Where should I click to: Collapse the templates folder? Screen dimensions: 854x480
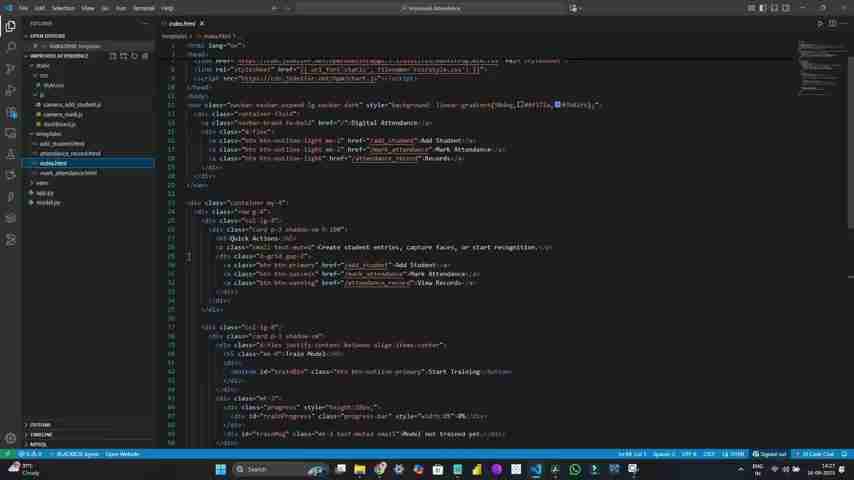[49, 134]
